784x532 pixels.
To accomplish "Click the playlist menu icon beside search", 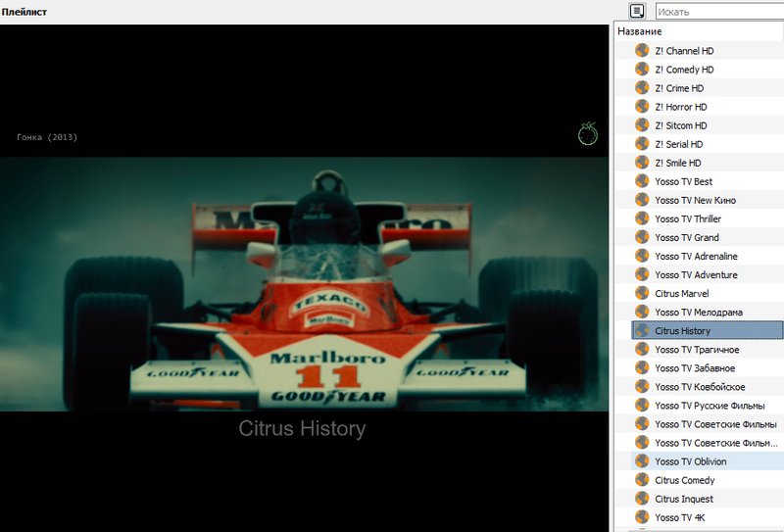I will click(637, 11).
